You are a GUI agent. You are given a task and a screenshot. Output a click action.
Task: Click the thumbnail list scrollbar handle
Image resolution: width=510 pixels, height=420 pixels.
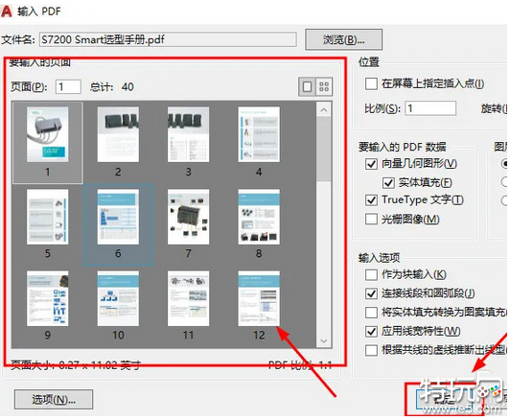tap(324, 149)
